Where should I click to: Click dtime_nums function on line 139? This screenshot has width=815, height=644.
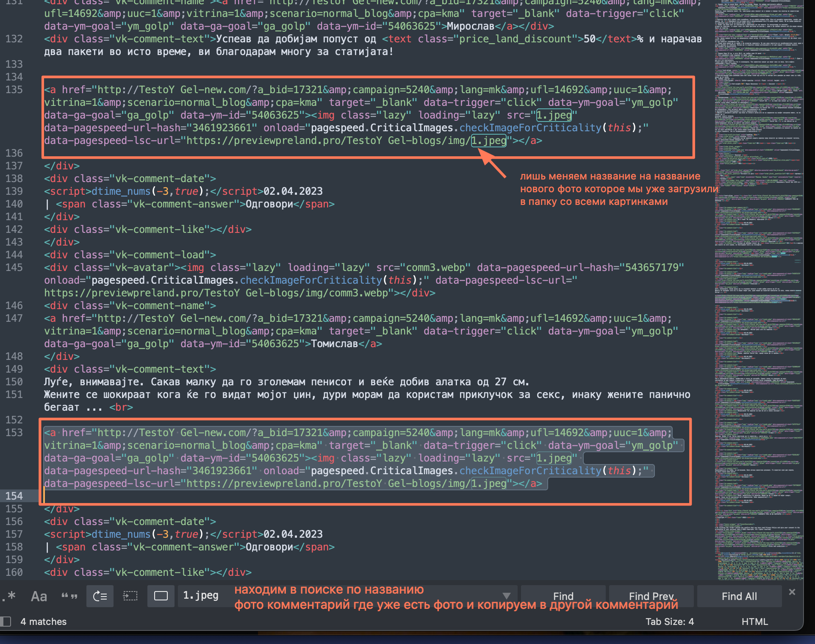(121, 191)
